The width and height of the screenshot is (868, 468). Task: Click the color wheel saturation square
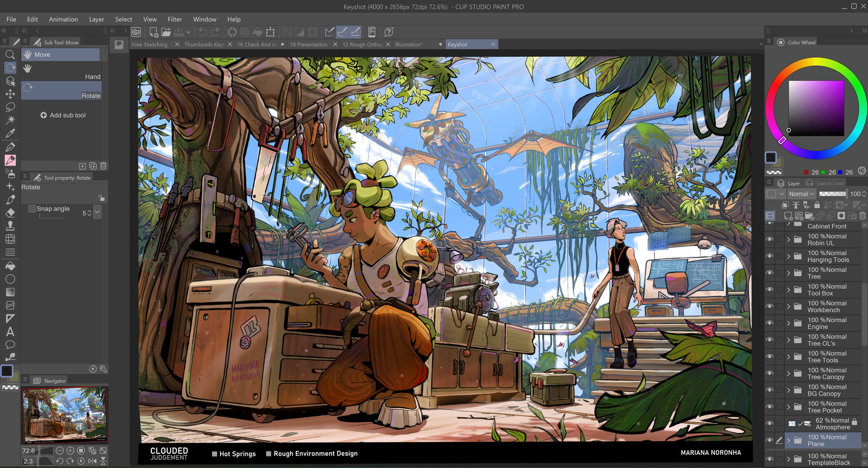pos(816,108)
